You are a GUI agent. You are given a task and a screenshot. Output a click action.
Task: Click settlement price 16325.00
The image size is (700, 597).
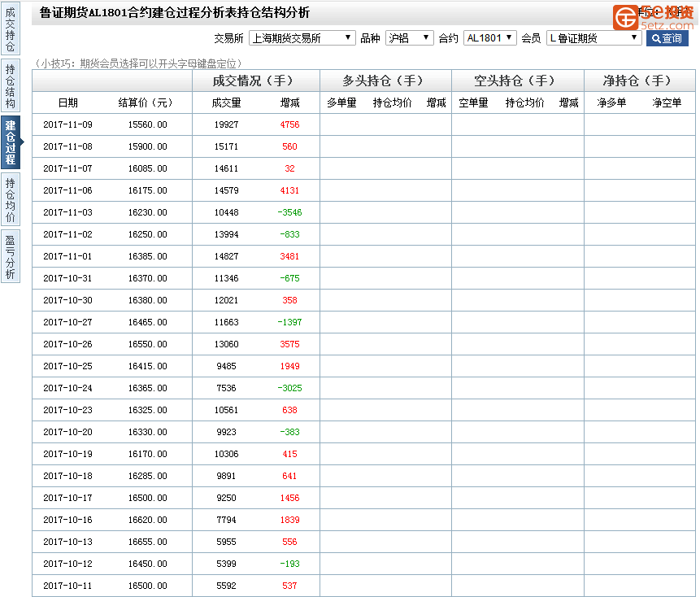click(148, 410)
